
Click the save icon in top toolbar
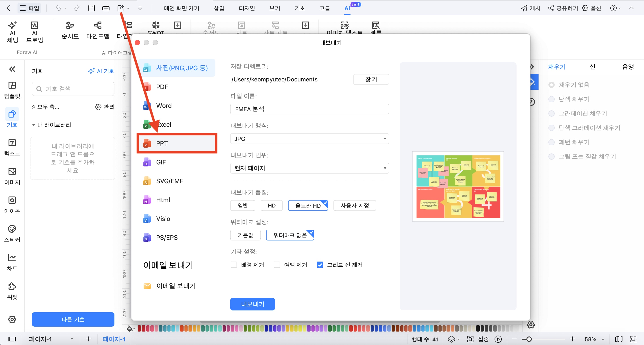pyautogui.click(x=92, y=8)
